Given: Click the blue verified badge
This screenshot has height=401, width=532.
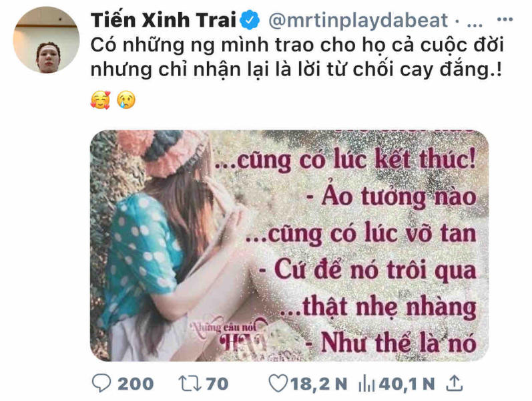Looking at the screenshot, I should point(250,20).
